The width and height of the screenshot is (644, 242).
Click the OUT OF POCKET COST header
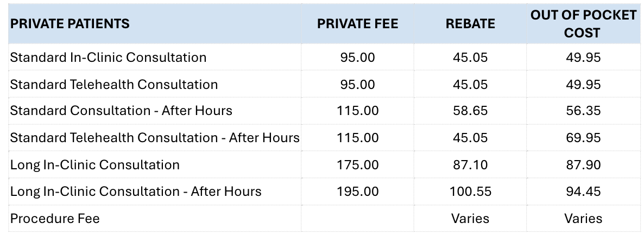[583, 24]
